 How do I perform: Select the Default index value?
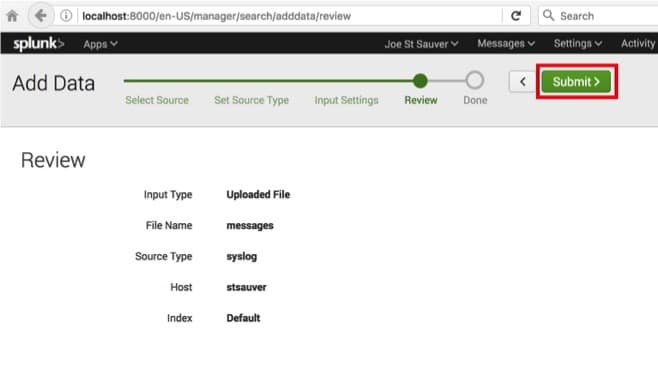point(243,318)
